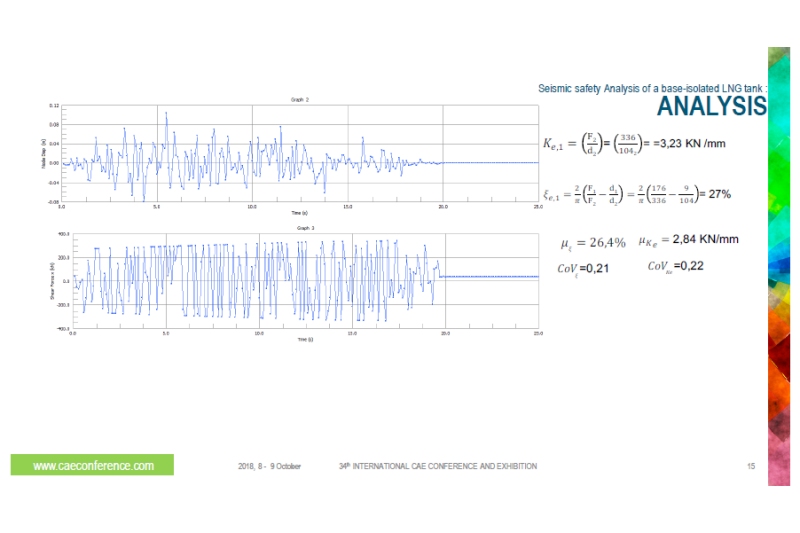Screen dimensions: 800x533
Task: Click the 2018, 8 - 9 October date
Action: 268,467
